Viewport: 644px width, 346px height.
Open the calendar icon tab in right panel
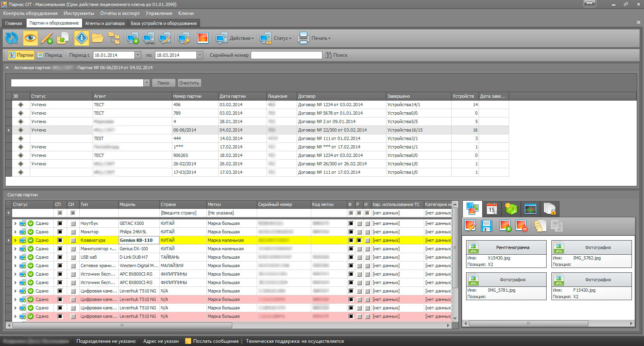tap(491, 209)
